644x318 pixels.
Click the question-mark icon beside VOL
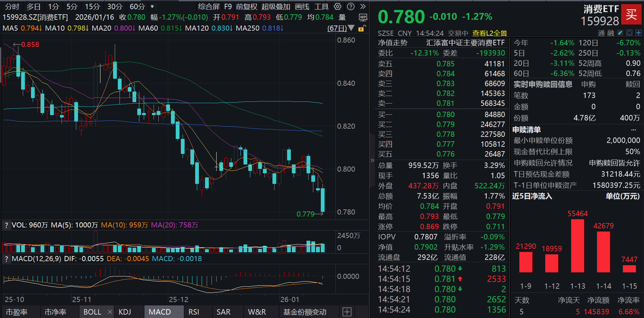[6, 225]
